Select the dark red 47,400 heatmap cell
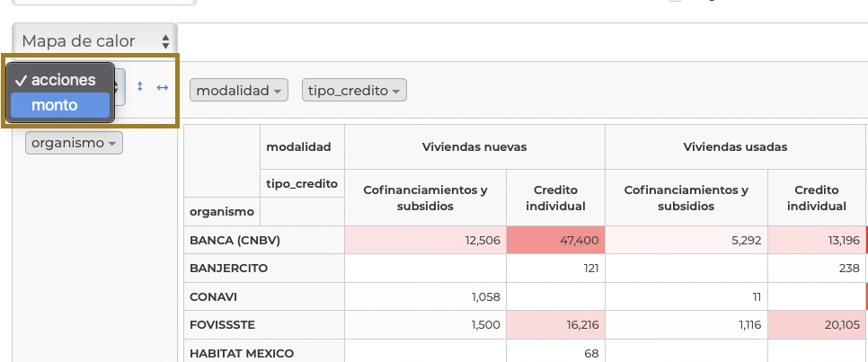868x362 pixels. (x=555, y=240)
